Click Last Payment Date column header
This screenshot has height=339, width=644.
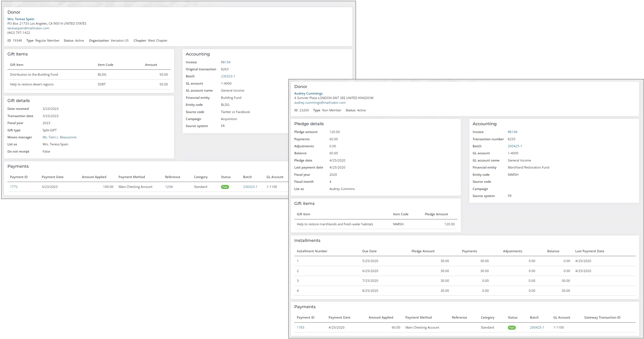click(x=589, y=251)
